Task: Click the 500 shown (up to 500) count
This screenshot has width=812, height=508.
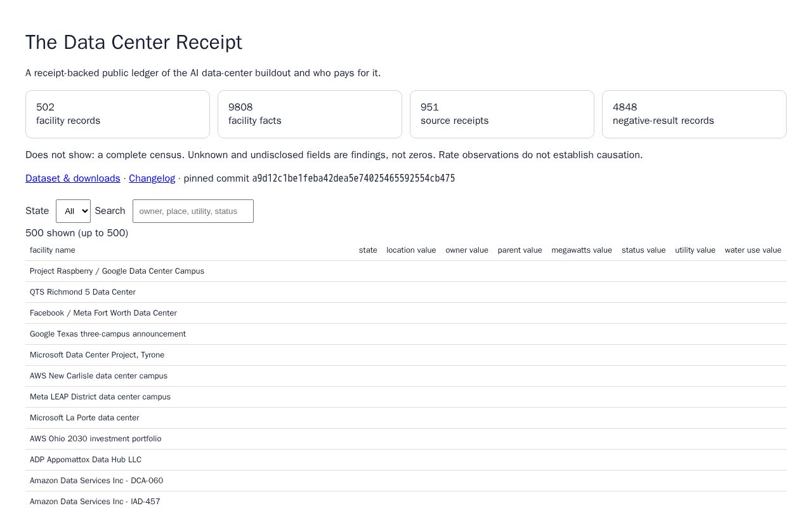Action: click(x=77, y=233)
